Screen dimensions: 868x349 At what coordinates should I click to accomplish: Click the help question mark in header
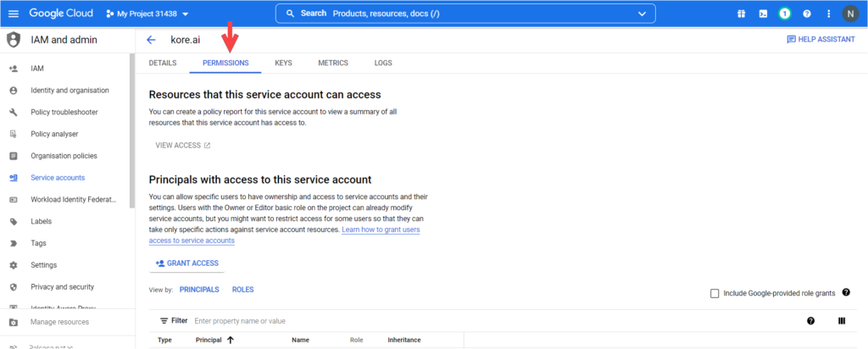[x=807, y=14]
